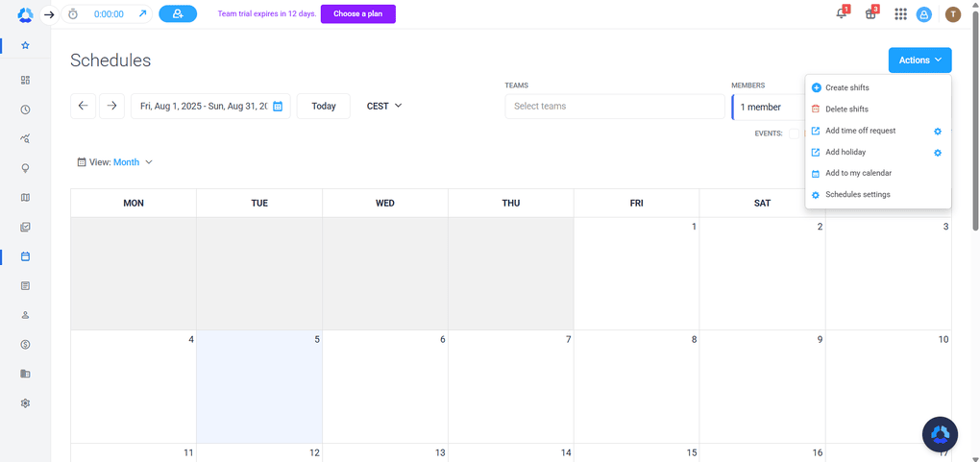Open the reports list icon in sidebar
Image resolution: width=980 pixels, height=462 pixels.
tap(25, 285)
